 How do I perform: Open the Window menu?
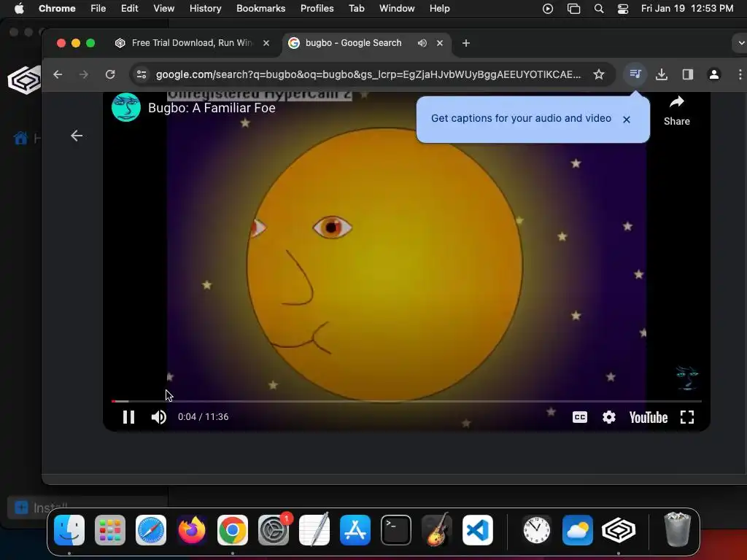(x=397, y=8)
